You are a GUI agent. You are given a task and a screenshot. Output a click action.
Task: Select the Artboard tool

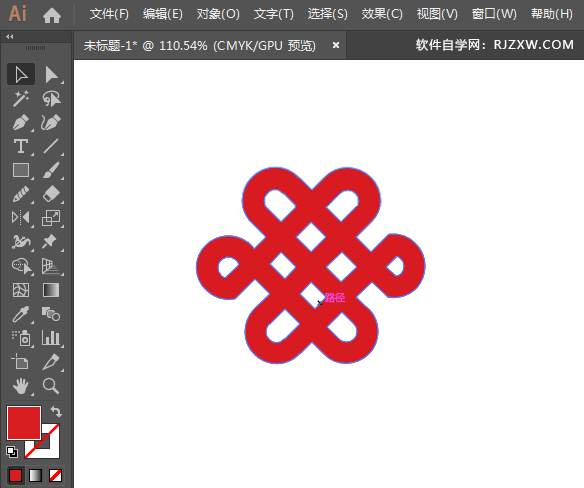pyautogui.click(x=21, y=362)
